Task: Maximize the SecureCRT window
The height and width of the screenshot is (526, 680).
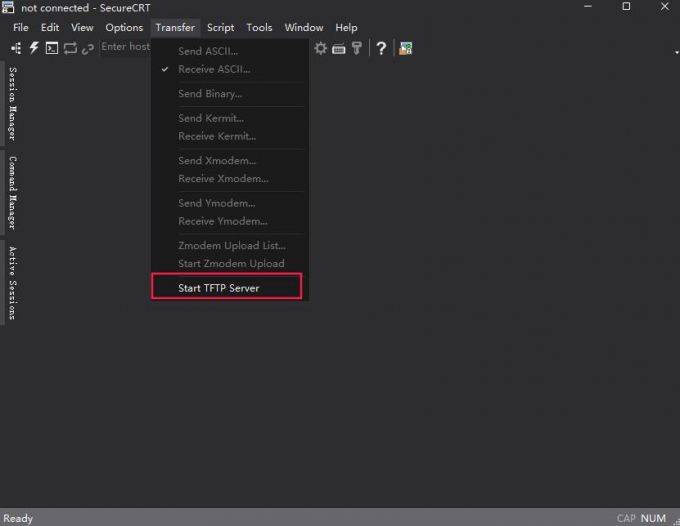Action: [626, 7]
